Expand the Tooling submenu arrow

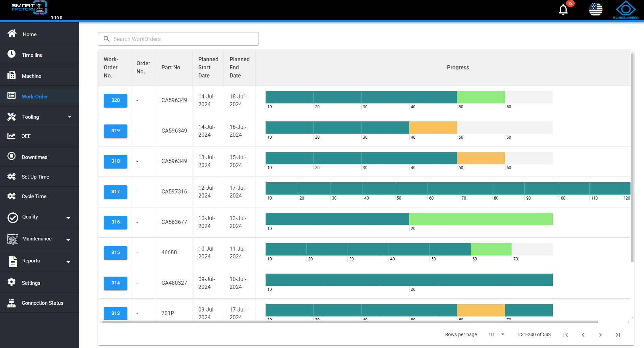tap(70, 117)
